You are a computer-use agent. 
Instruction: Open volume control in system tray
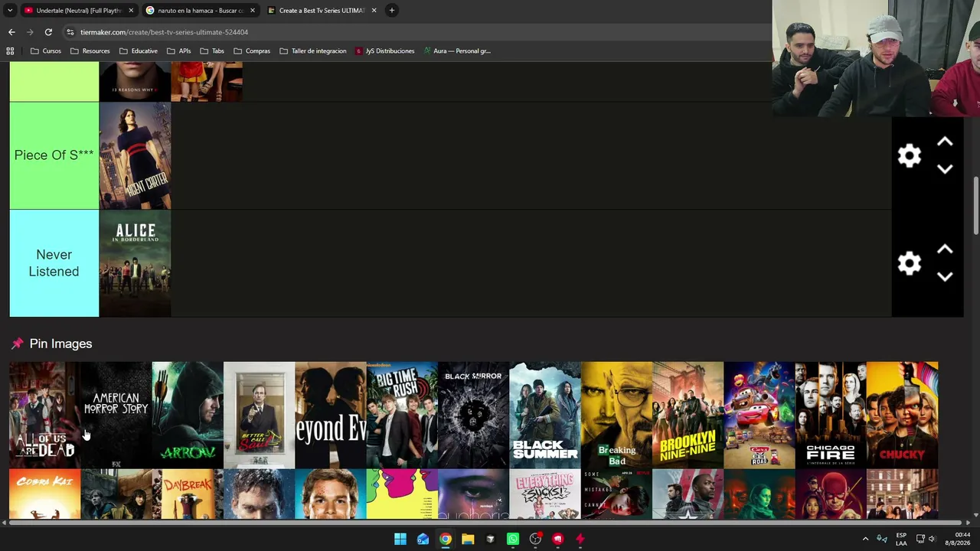click(932, 539)
